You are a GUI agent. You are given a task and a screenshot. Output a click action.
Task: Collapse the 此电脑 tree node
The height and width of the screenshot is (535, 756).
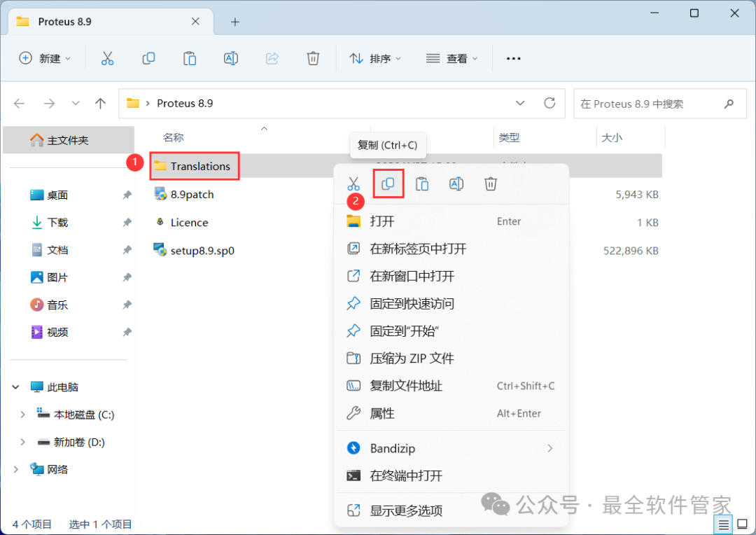pyautogui.click(x=16, y=387)
